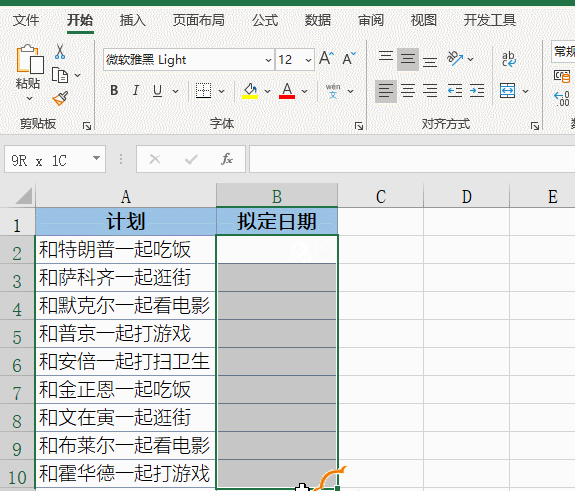Apply borders with the border icon
Image resolution: width=575 pixels, height=491 pixels.
[x=203, y=91]
